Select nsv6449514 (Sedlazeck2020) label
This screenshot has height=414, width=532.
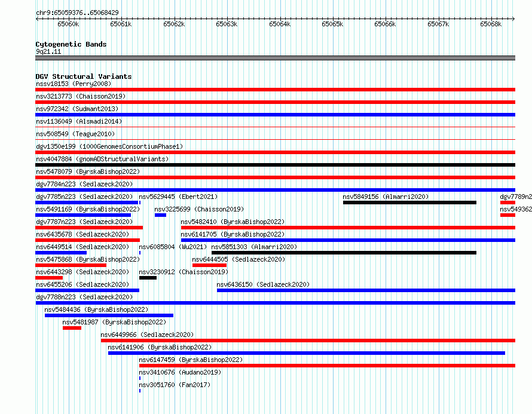[x=82, y=247]
